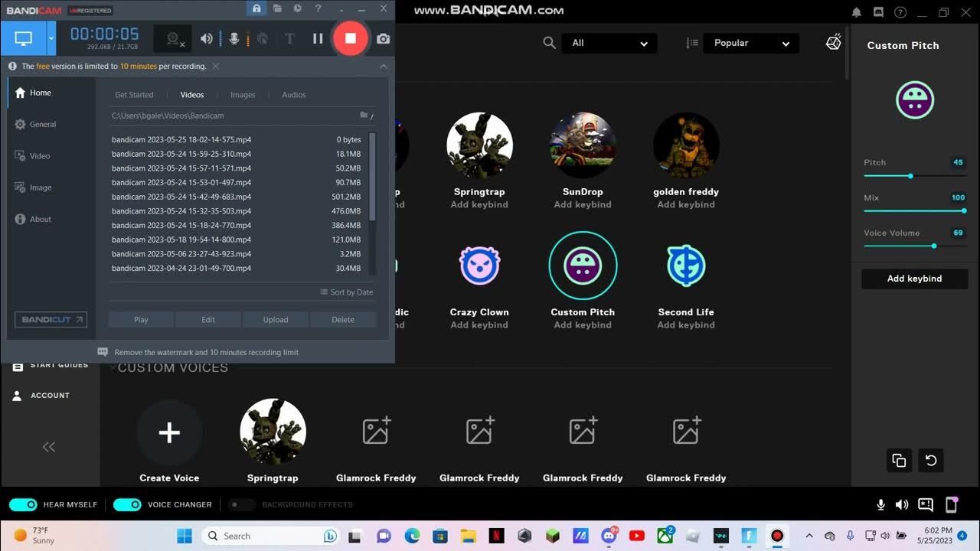Select Bandicam screen recording mode icon
The width and height of the screenshot is (980, 551).
pos(24,38)
